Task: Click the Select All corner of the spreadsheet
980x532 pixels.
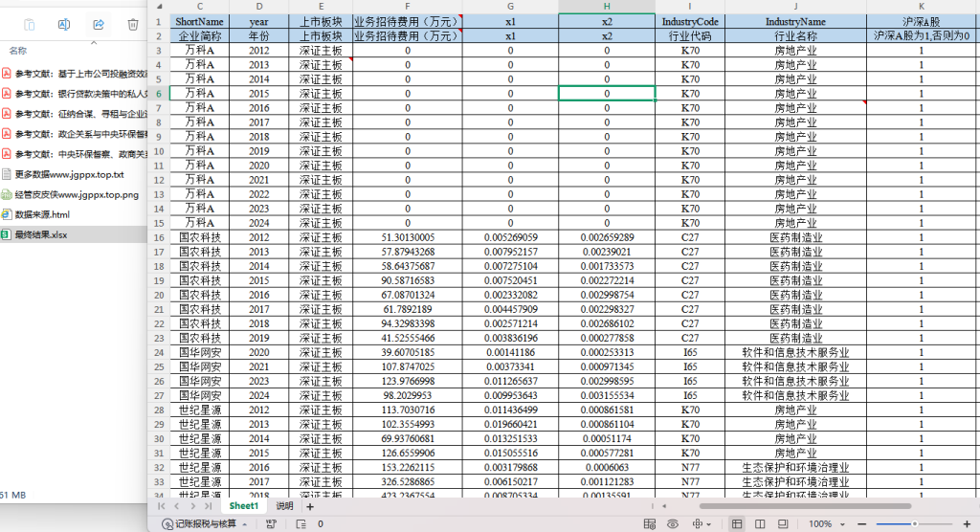Action: click(x=159, y=7)
